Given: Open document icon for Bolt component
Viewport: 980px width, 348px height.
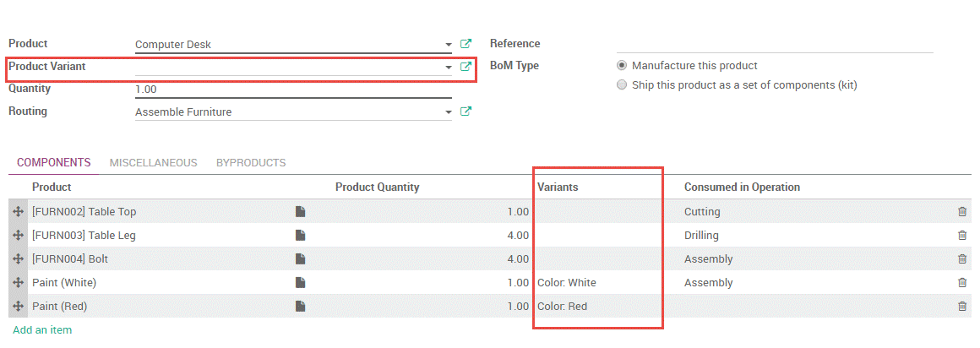Looking at the screenshot, I should point(300,259).
